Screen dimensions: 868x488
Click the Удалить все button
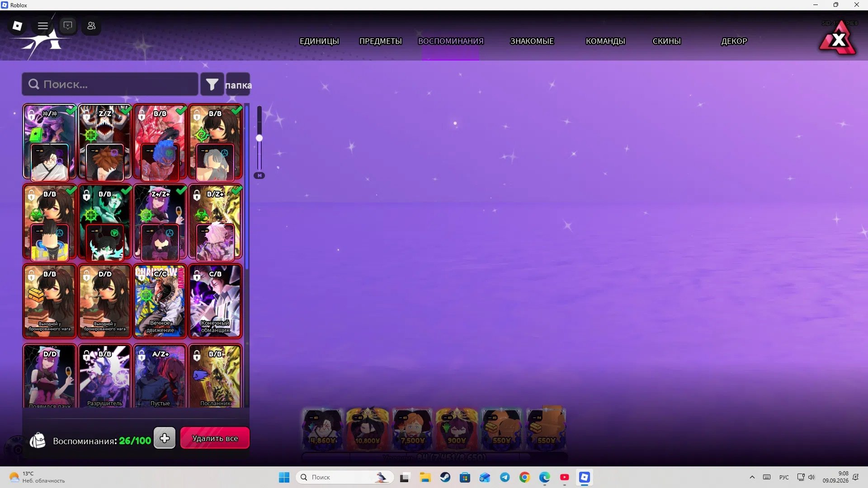coord(215,438)
